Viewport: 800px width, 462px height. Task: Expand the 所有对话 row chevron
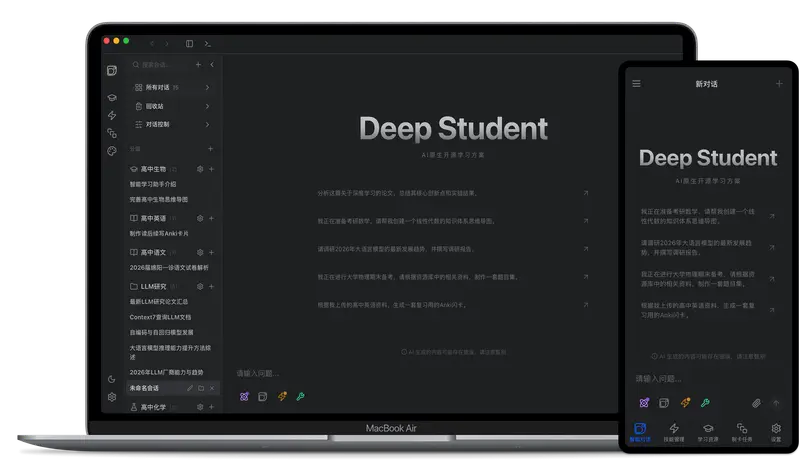pyautogui.click(x=207, y=88)
